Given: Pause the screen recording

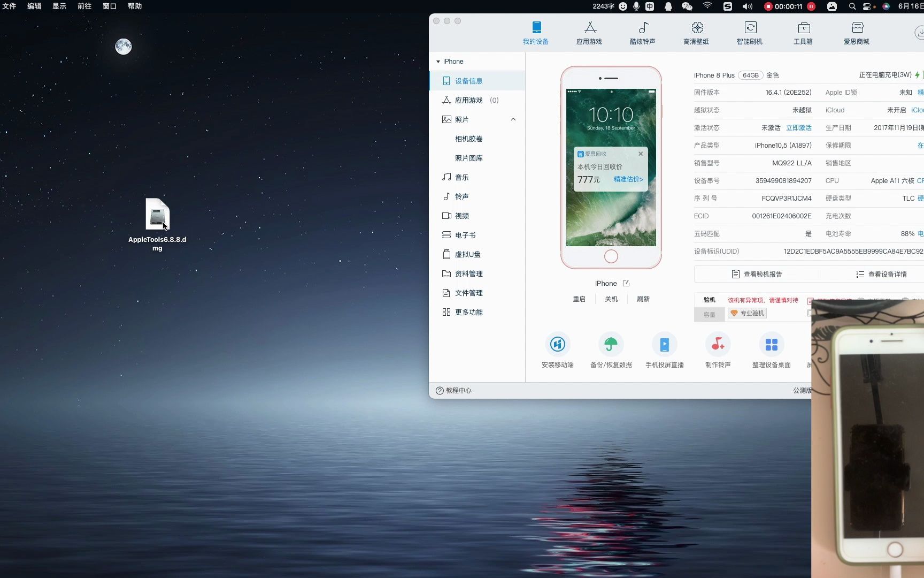Looking at the screenshot, I should click(811, 6).
